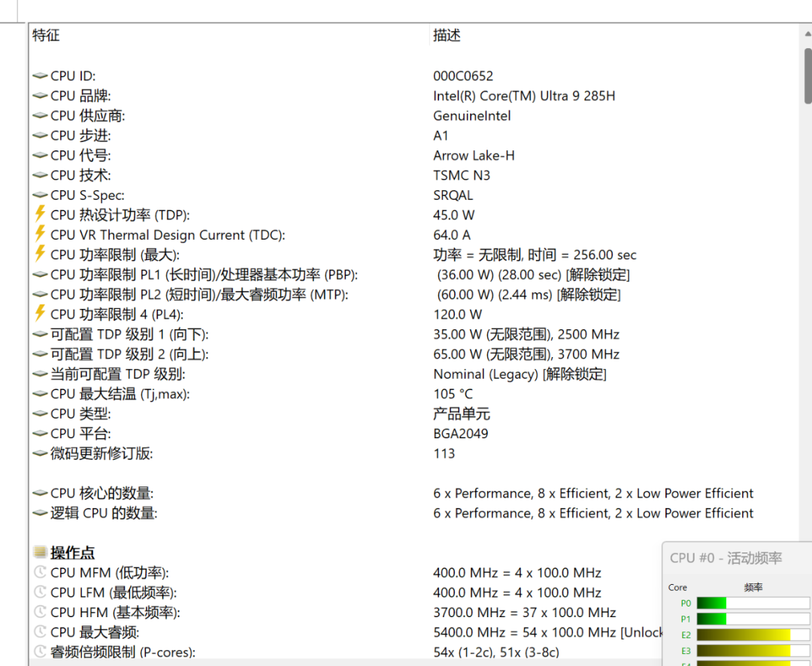Viewport: 812px width, 666px height.
Task: Click the chip icon next to CPU 平台
Action: point(40,434)
